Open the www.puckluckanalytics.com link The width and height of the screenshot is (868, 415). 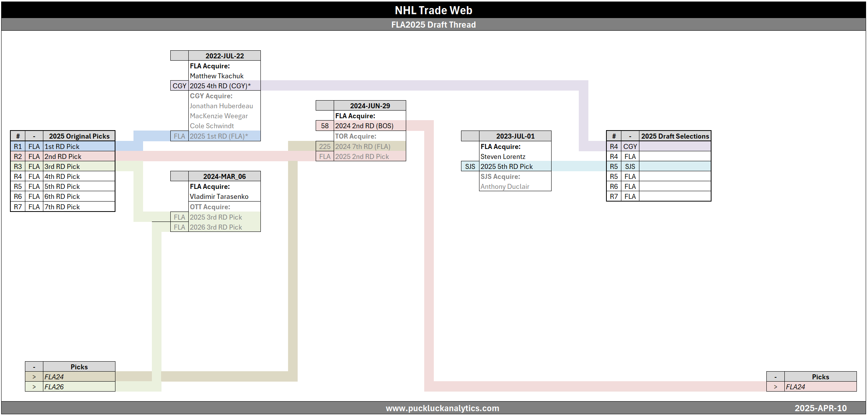click(442, 408)
